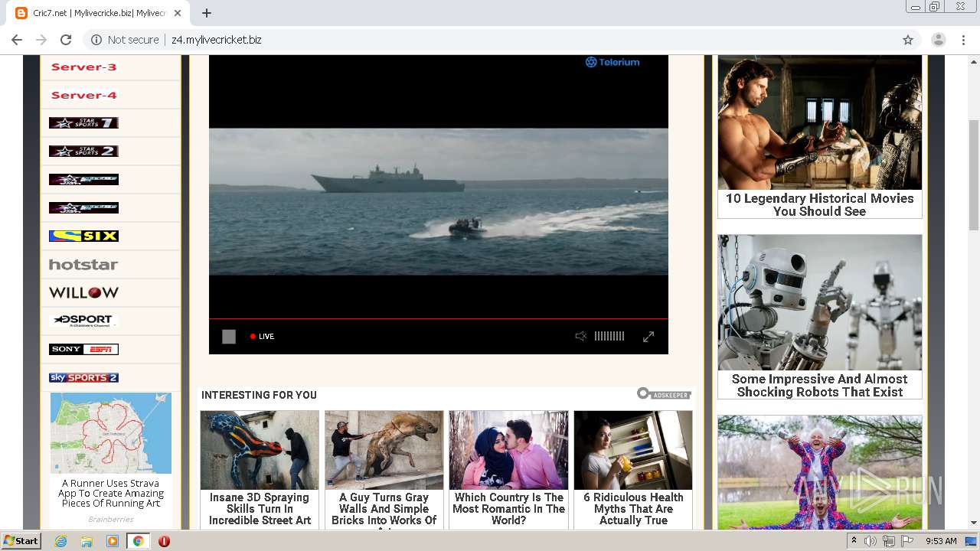Launch Internet Explorer from taskbar
Screen dimensions: 980x551
pos(60,541)
